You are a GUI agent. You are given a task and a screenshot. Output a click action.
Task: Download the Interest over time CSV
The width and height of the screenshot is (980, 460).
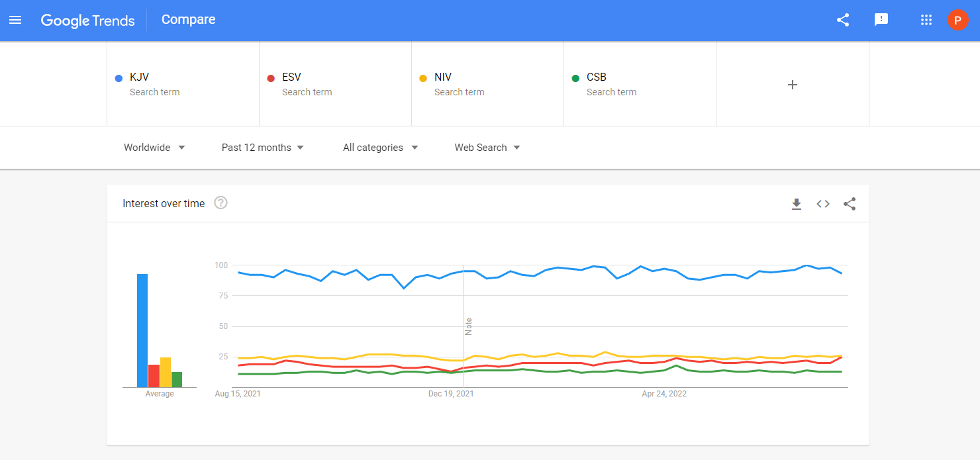coord(797,204)
